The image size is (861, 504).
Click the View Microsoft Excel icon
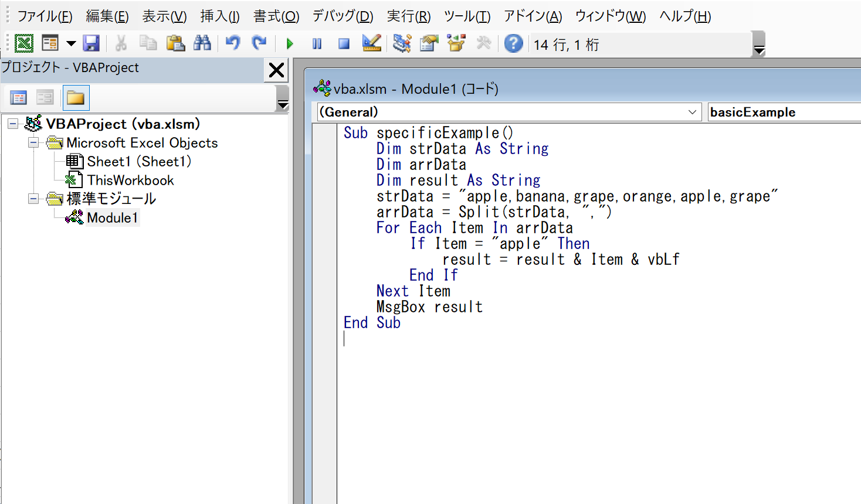pos(24,43)
